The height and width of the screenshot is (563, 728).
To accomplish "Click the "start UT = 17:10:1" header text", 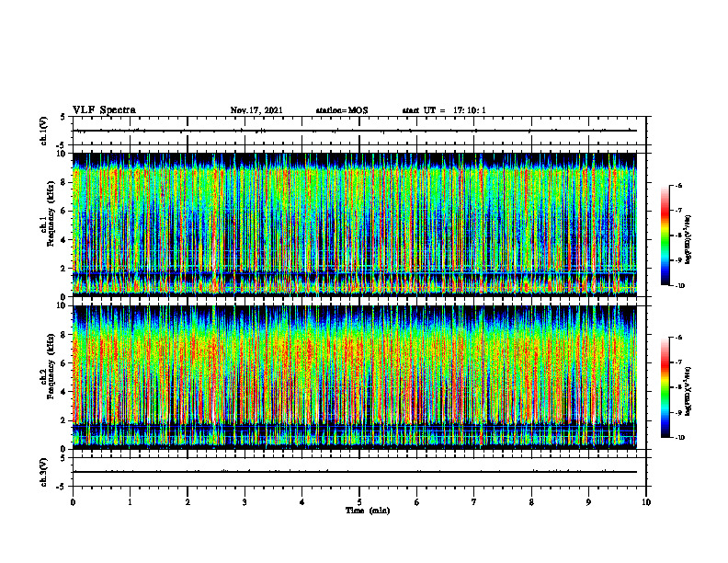I will [444, 110].
